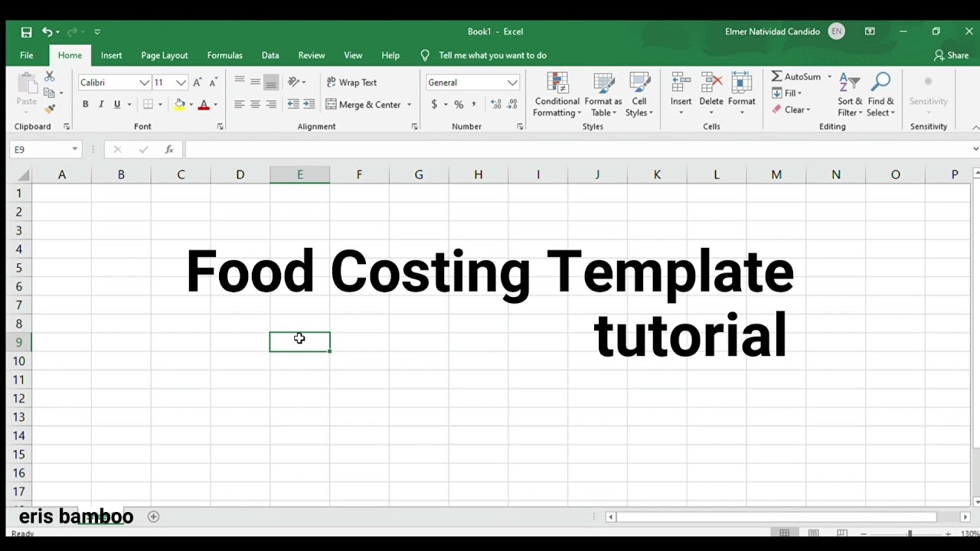Image resolution: width=980 pixels, height=551 pixels.
Task: Select Middle Align icon
Action: [x=255, y=82]
